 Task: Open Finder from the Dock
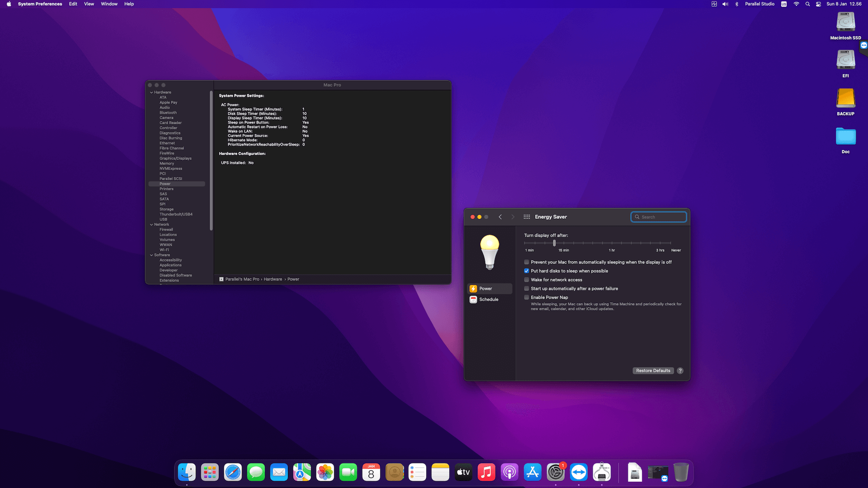point(187,472)
